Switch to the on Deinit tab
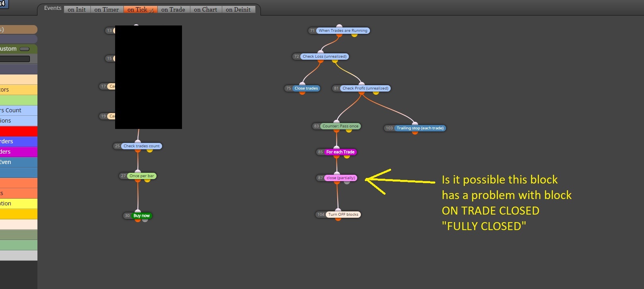 [x=238, y=10]
